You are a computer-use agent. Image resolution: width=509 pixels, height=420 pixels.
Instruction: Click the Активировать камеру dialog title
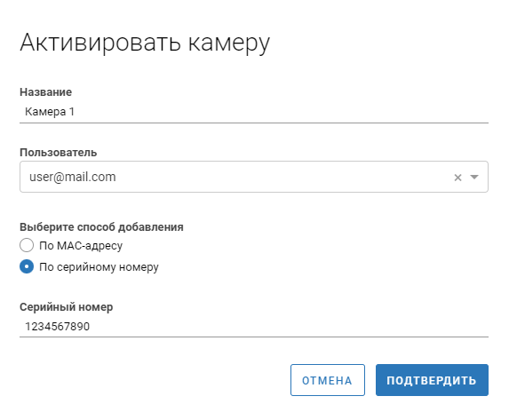tap(145, 44)
